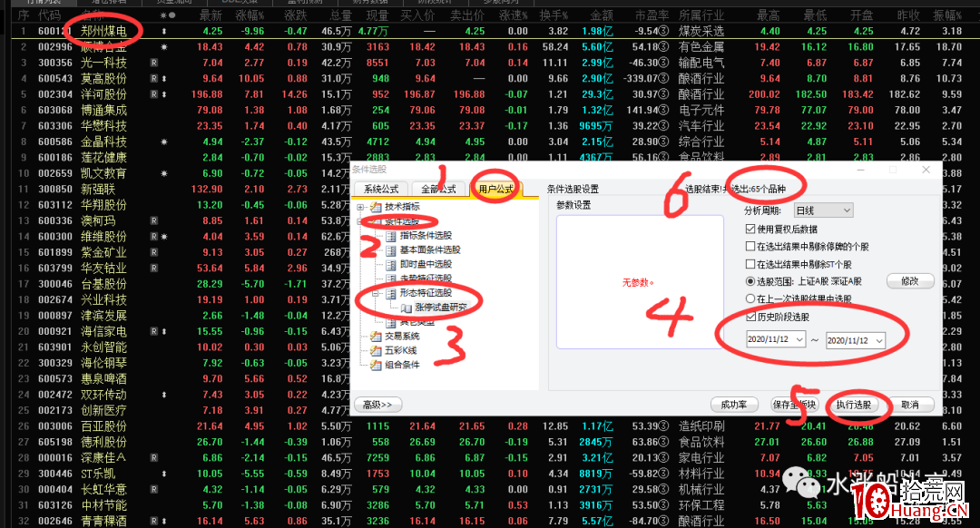
Task: Click the 指标条件选股 list icon
Action: 391,236
